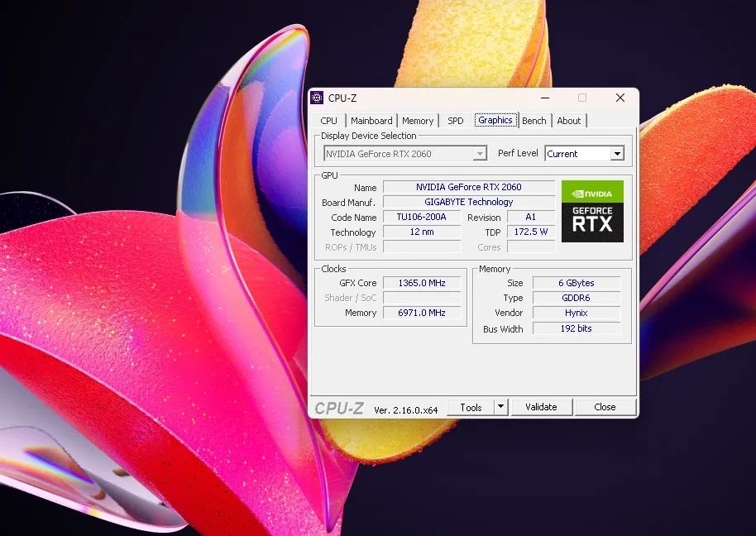The image size is (756, 536).
Task: Click the CPU-Z logo text at bottom
Action: (x=339, y=409)
